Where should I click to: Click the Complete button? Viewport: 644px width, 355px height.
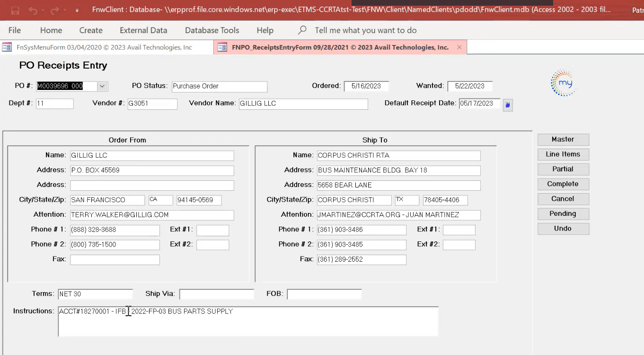click(x=563, y=184)
